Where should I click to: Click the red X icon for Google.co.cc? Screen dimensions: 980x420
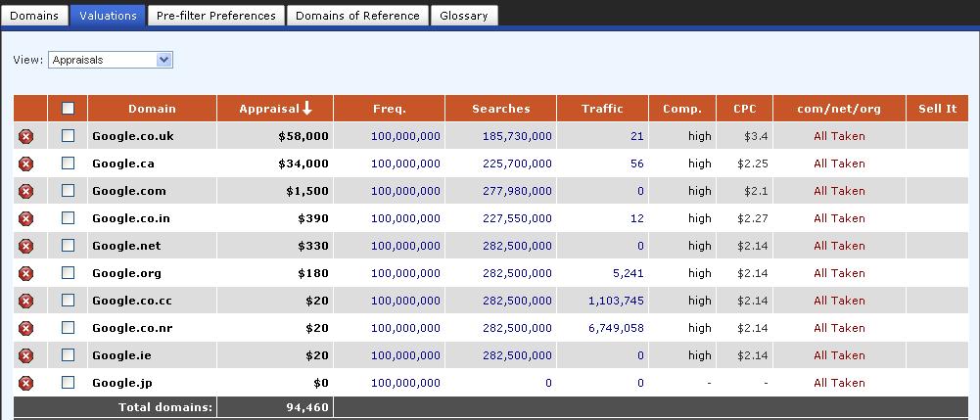pos(26,301)
